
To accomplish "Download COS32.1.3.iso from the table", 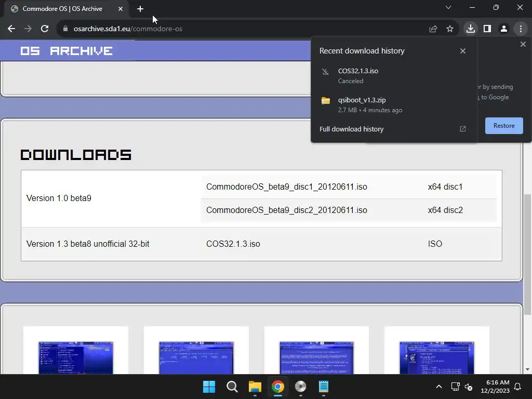I will [233, 244].
